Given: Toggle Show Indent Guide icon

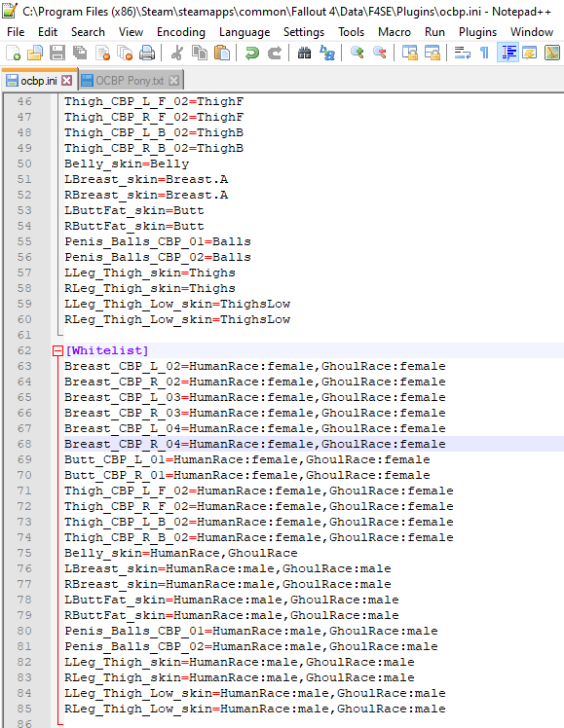Looking at the screenshot, I should [508, 53].
